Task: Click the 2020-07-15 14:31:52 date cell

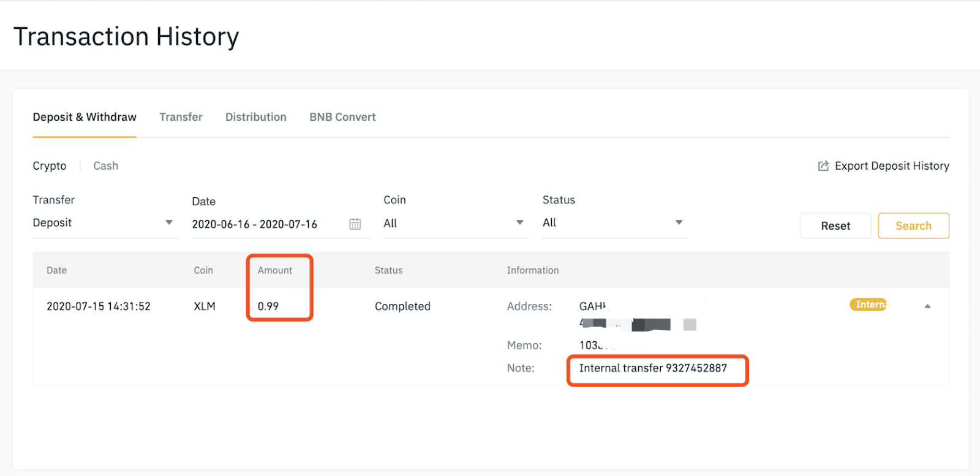Action: pos(99,306)
